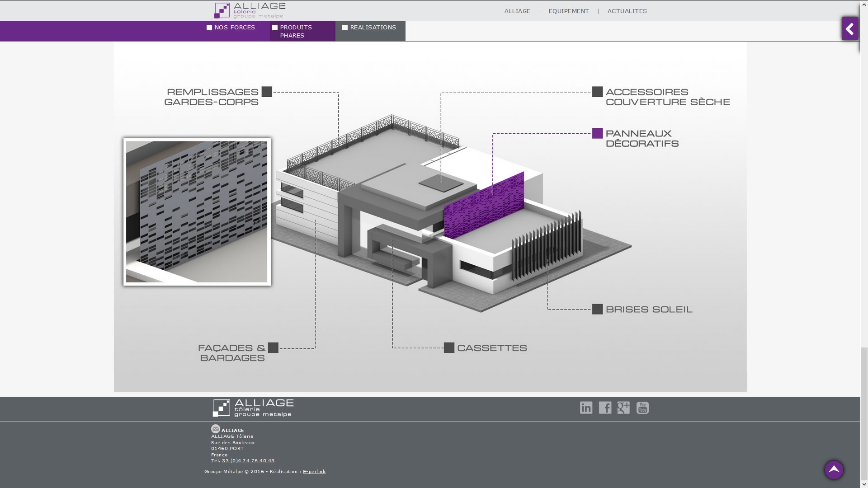Open the REMPLISSAGES GARDES-CORPS label
Image resolution: width=868 pixels, height=488 pixels.
(x=212, y=97)
